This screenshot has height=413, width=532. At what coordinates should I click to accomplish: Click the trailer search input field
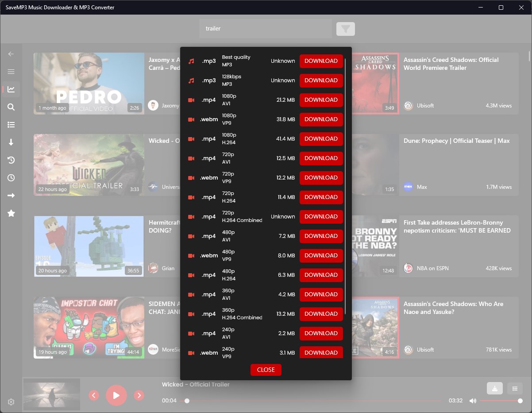tap(265, 28)
